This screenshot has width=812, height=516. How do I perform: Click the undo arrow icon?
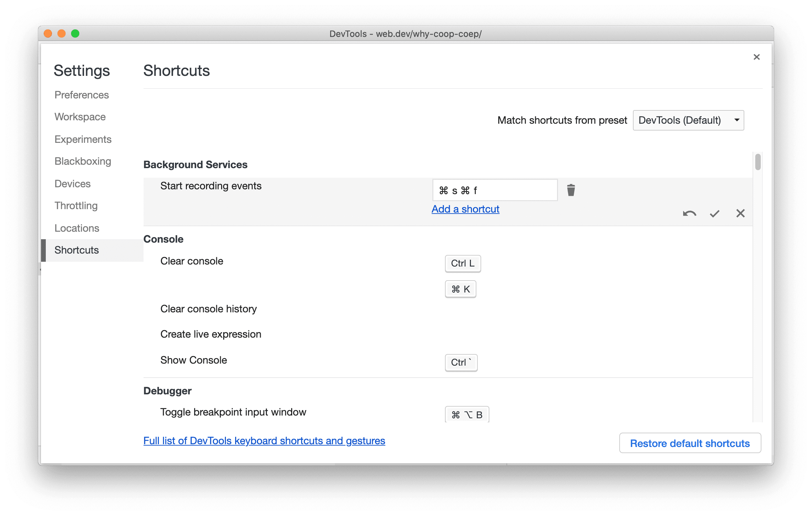pos(688,213)
